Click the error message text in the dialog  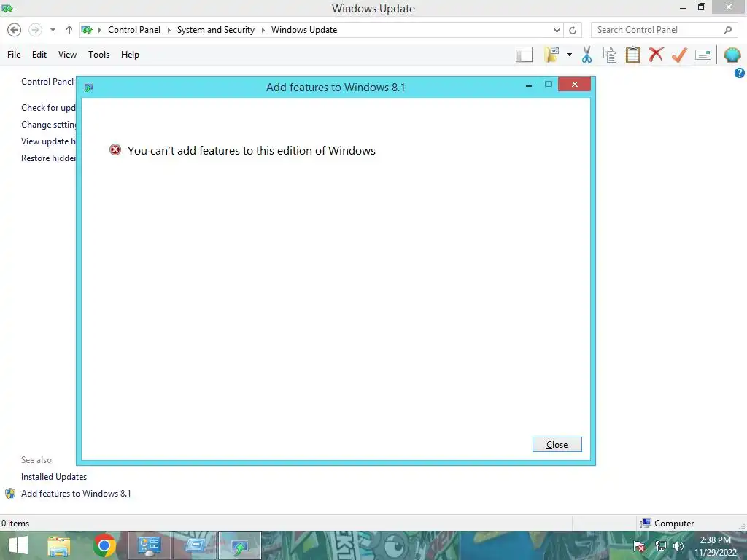[x=252, y=150]
